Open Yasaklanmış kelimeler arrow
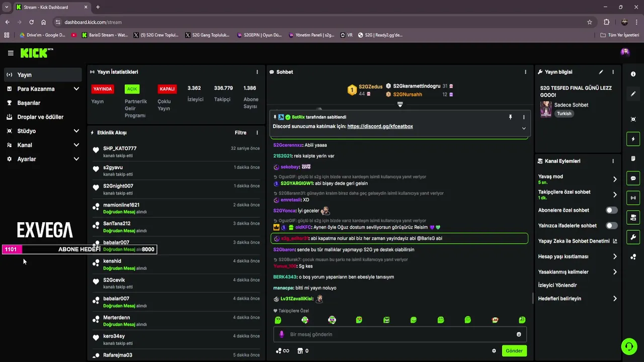 coord(615,272)
